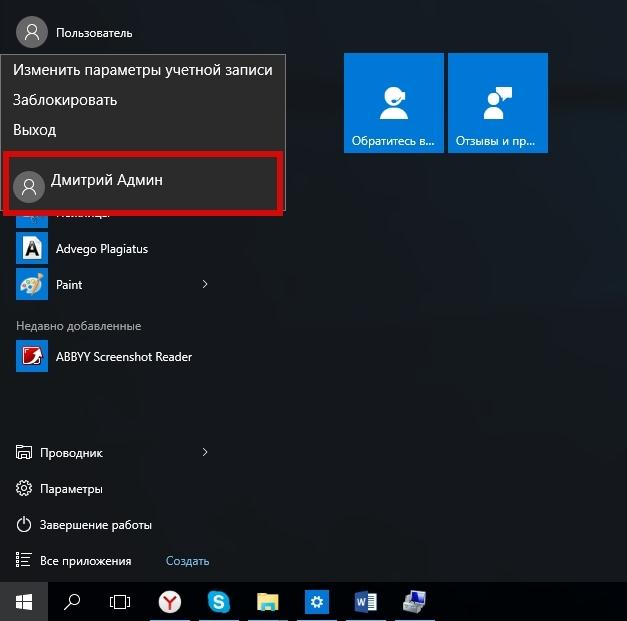Click the Создать link
Viewport: 627px width, 621px height.
[187, 561]
